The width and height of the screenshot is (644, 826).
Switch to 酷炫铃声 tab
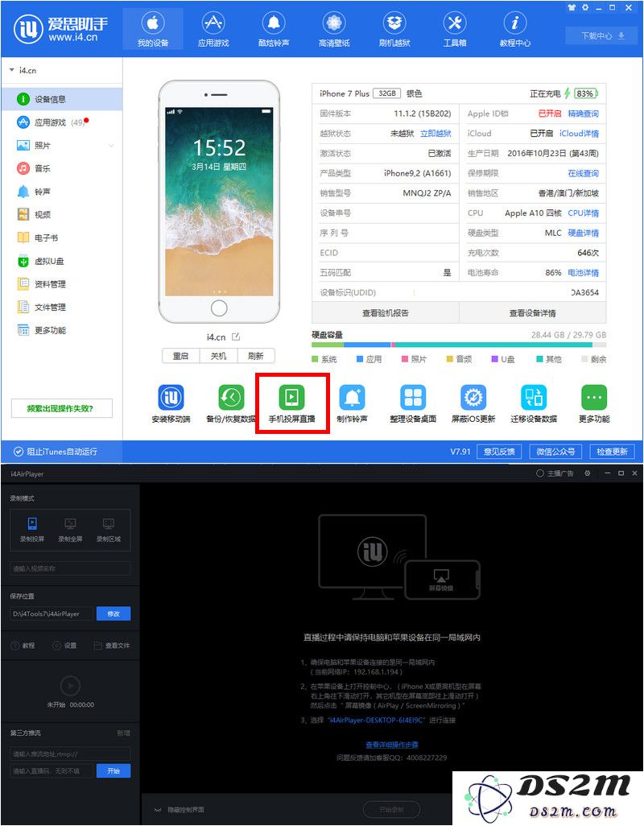click(274, 29)
